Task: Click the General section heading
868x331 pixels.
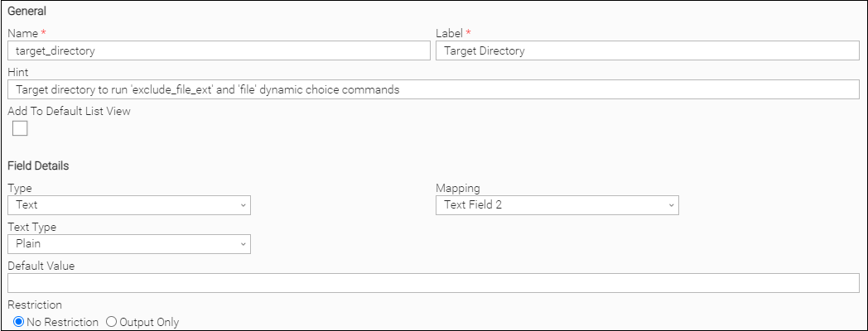Action: (x=27, y=12)
